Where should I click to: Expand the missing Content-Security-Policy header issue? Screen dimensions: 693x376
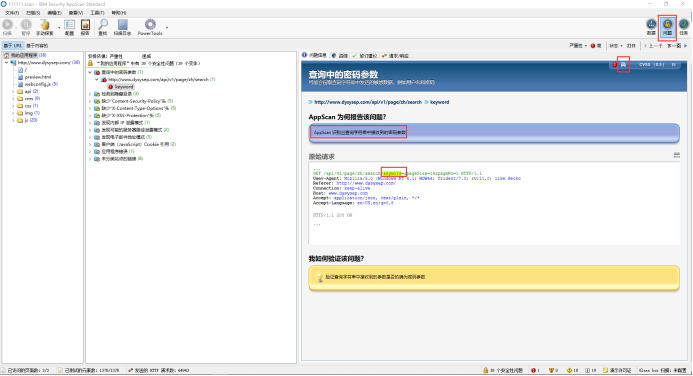[x=90, y=101]
